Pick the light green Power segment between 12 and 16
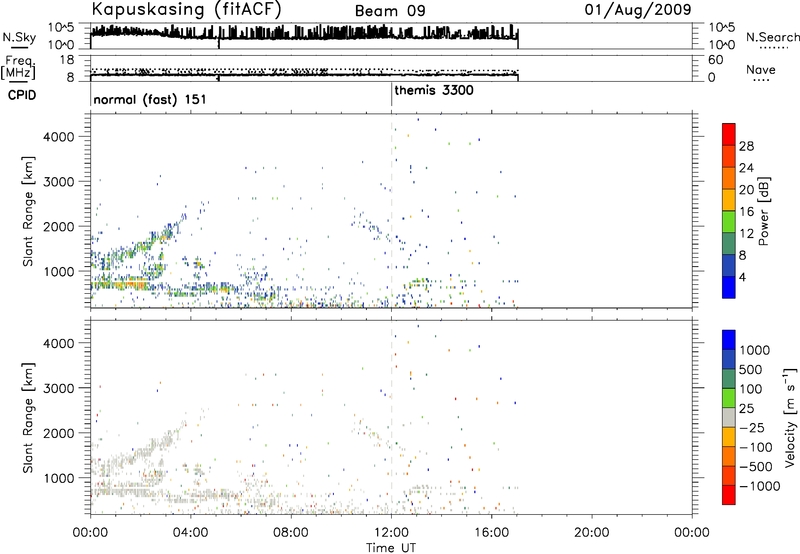 [729, 221]
